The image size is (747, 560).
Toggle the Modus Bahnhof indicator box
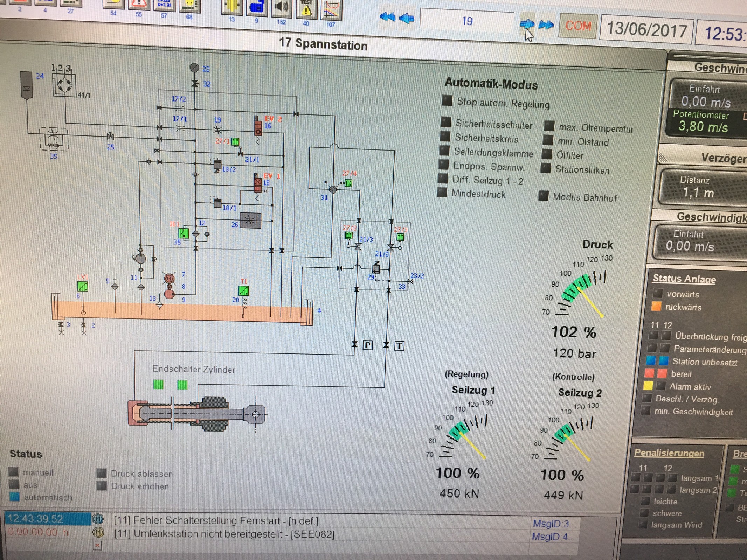543,196
